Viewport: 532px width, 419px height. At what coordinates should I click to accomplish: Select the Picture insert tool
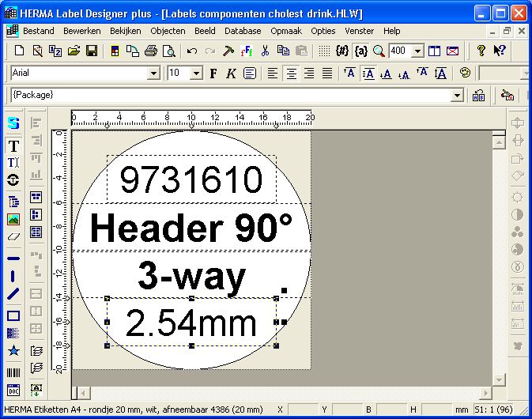point(13,219)
